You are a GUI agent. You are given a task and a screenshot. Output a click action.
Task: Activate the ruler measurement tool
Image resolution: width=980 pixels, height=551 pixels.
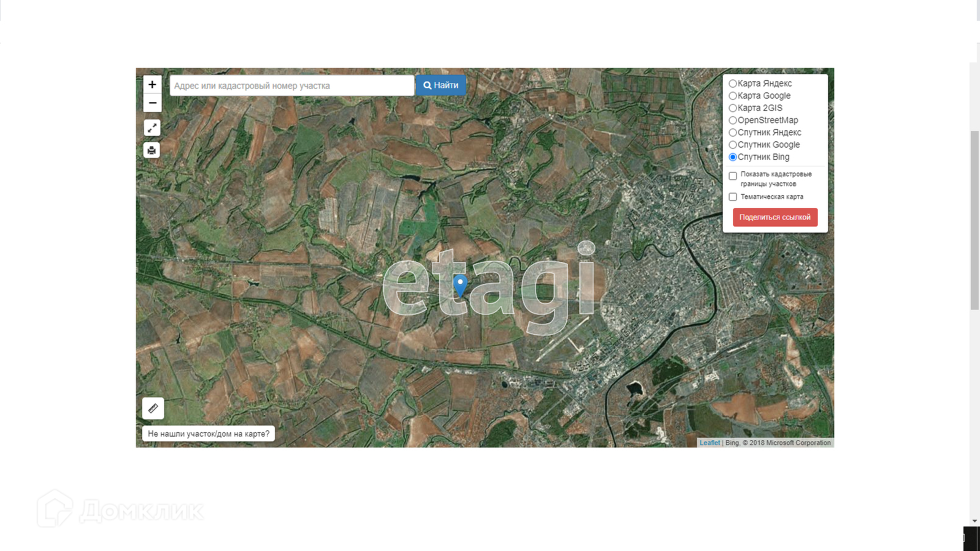[153, 408]
